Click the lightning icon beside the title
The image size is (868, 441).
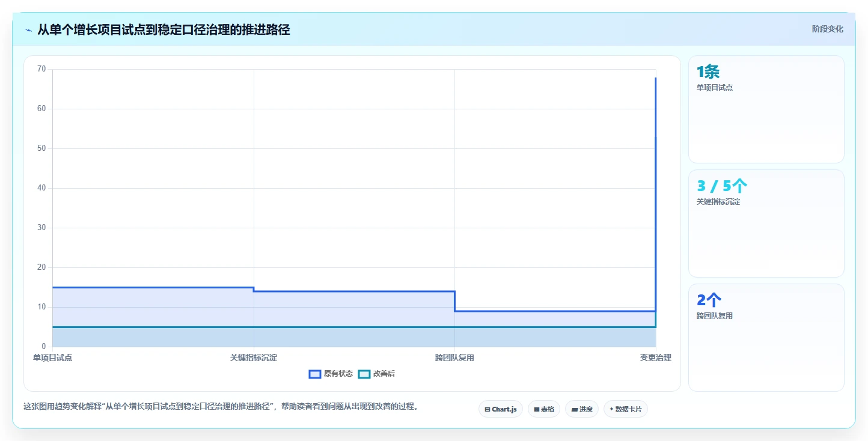[x=28, y=30]
